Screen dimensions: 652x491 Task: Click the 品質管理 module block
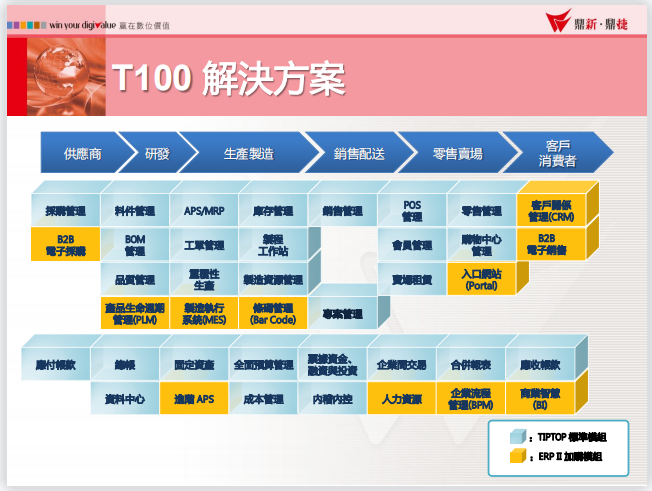(x=135, y=279)
